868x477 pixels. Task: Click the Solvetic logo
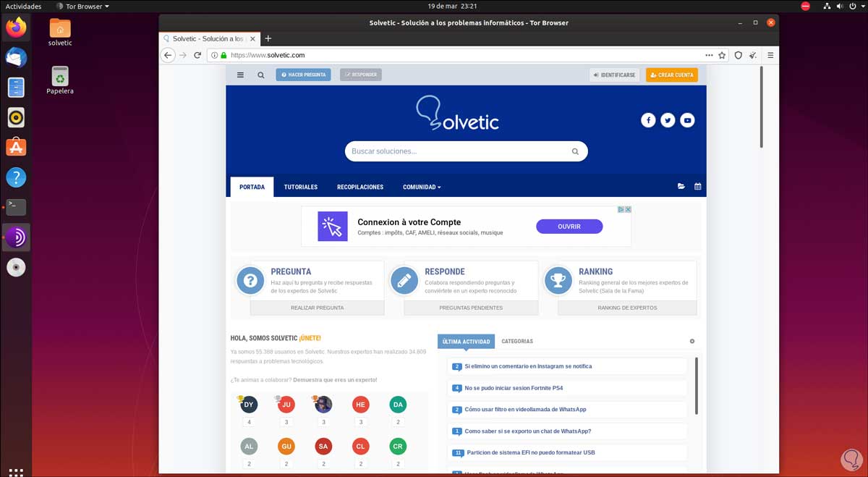tap(457, 114)
